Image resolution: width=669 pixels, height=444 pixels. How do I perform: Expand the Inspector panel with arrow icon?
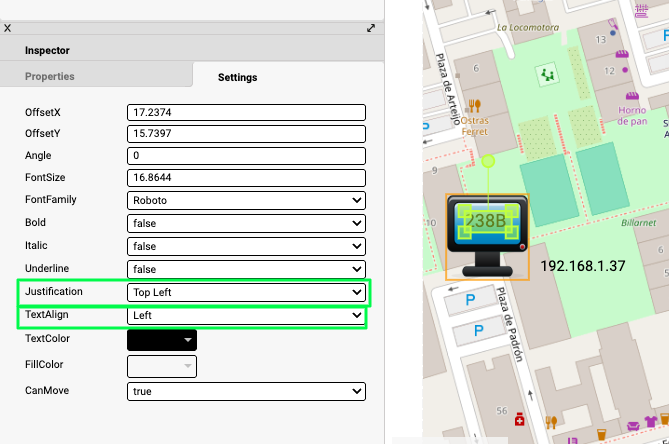(371, 29)
